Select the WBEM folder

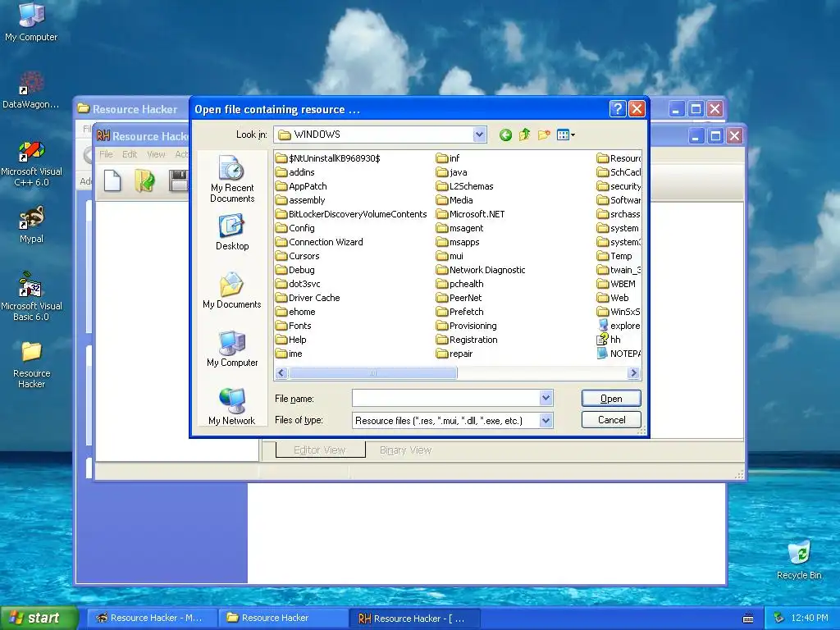point(617,283)
